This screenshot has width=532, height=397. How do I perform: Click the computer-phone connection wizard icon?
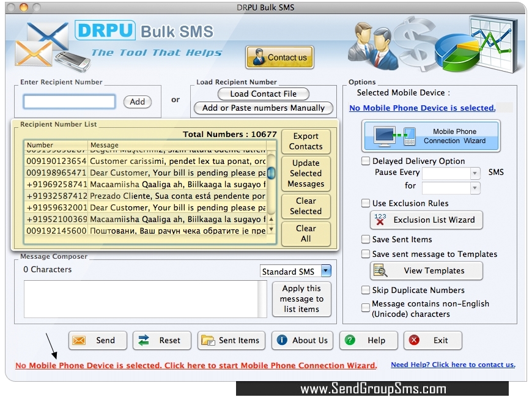click(x=394, y=136)
